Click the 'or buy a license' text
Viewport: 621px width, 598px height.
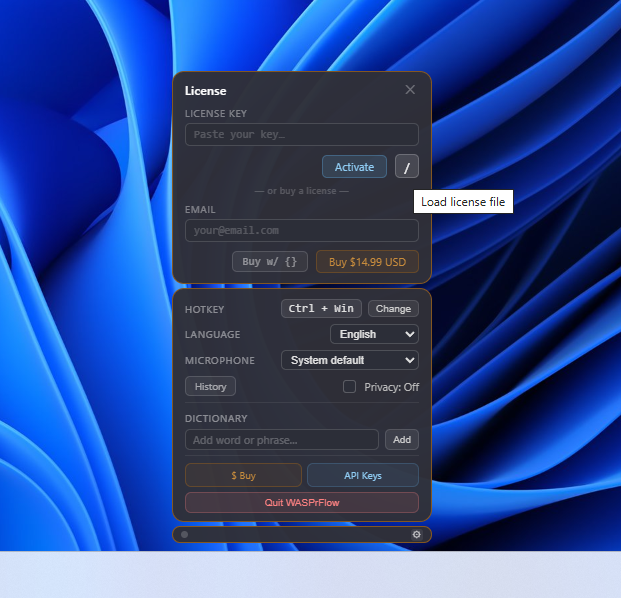pyautogui.click(x=302, y=191)
